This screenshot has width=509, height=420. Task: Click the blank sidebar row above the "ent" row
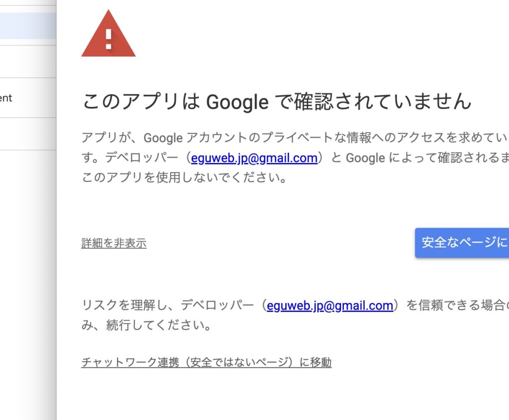point(27,62)
